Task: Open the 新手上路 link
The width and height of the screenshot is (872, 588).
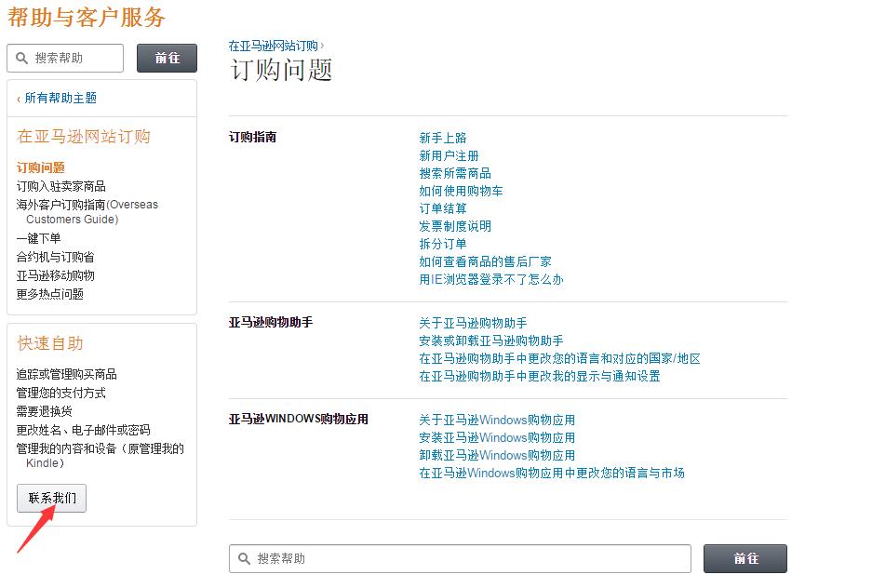Action: [443, 138]
